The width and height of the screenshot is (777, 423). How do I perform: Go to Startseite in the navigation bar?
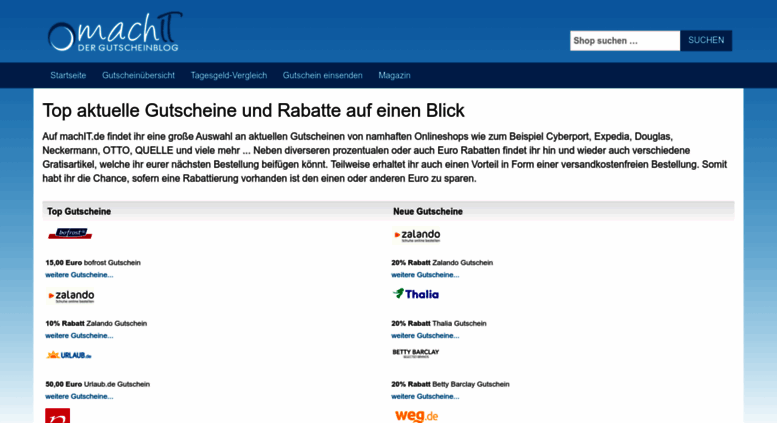[x=68, y=75]
